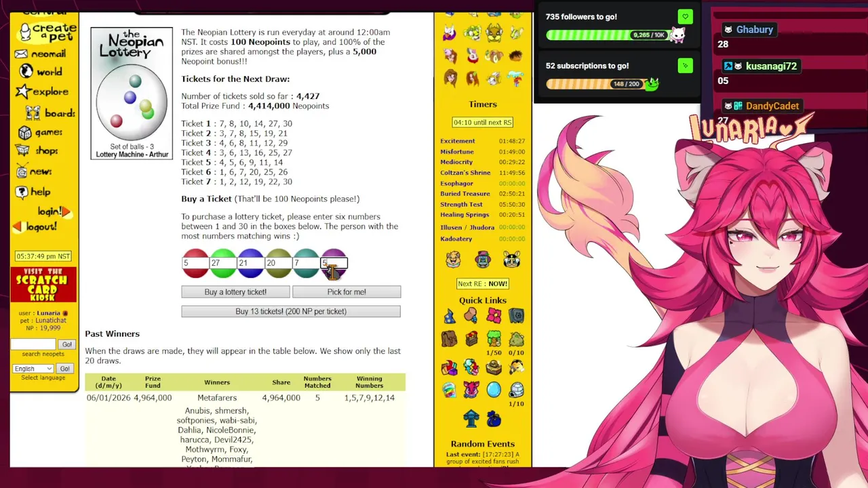Open the dark blue bag quick link
868x488 pixels.
(x=494, y=420)
